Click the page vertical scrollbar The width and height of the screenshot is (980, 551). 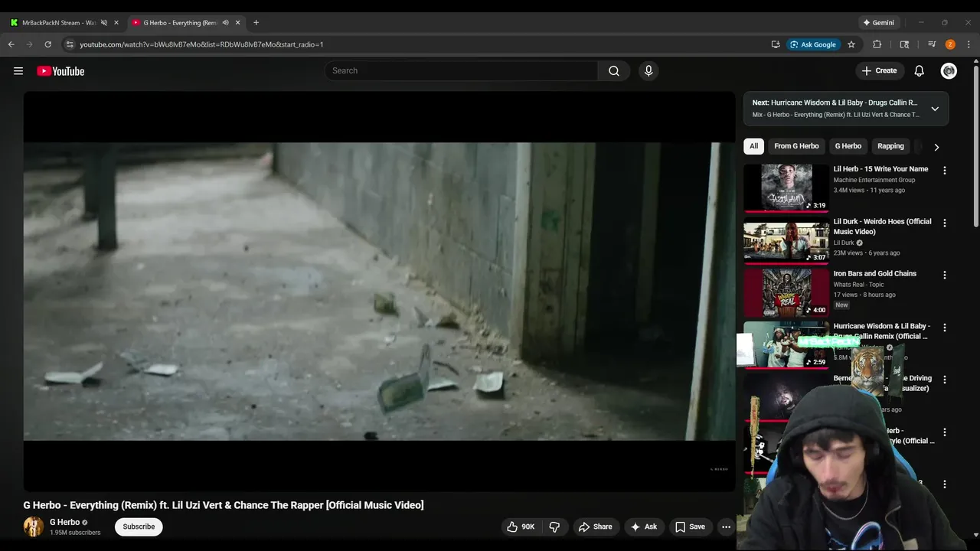pos(975,145)
